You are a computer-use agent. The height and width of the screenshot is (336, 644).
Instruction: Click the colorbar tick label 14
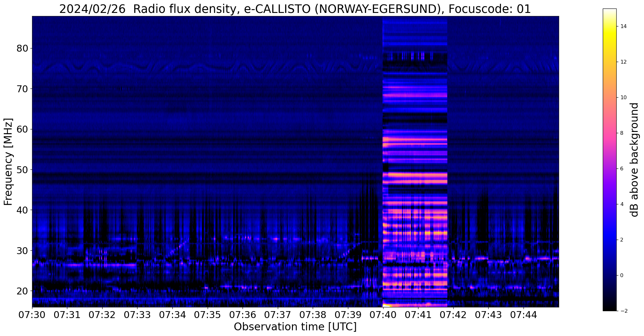[x=623, y=26]
